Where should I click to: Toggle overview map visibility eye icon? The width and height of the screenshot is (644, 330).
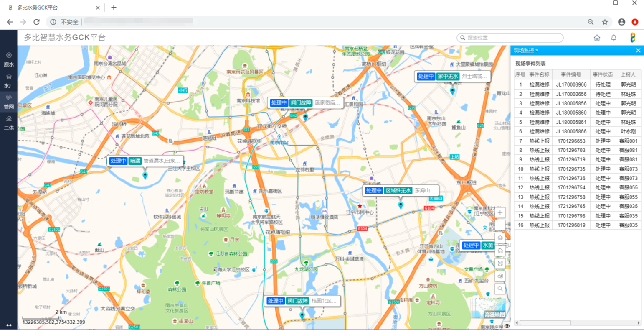[x=507, y=326]
